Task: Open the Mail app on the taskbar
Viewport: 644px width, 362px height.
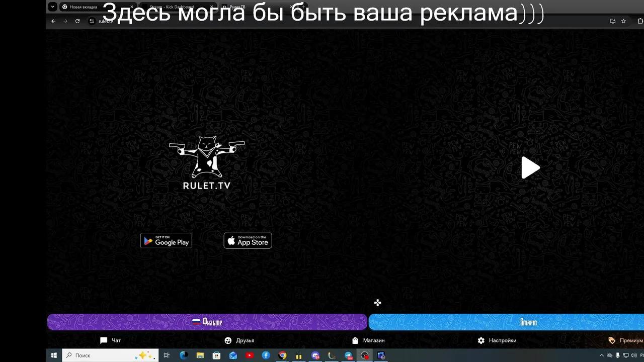Action: [233, 355]
